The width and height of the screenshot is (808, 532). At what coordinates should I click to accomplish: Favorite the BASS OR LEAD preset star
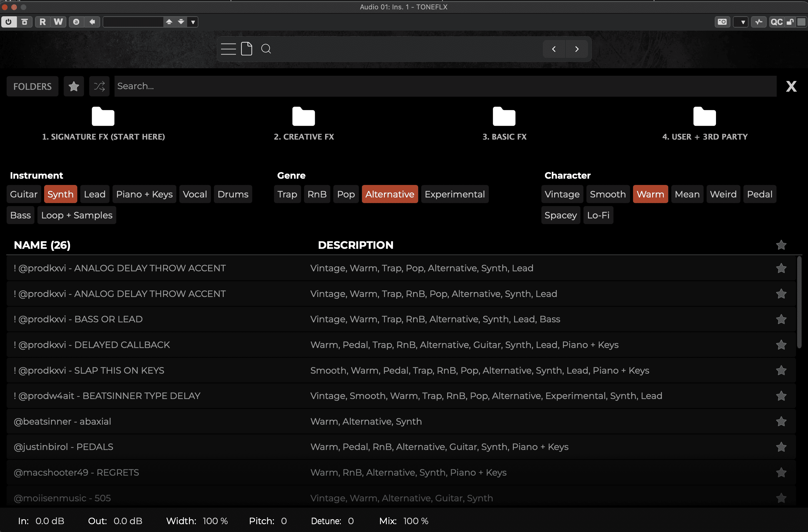(x=781, y=319)
